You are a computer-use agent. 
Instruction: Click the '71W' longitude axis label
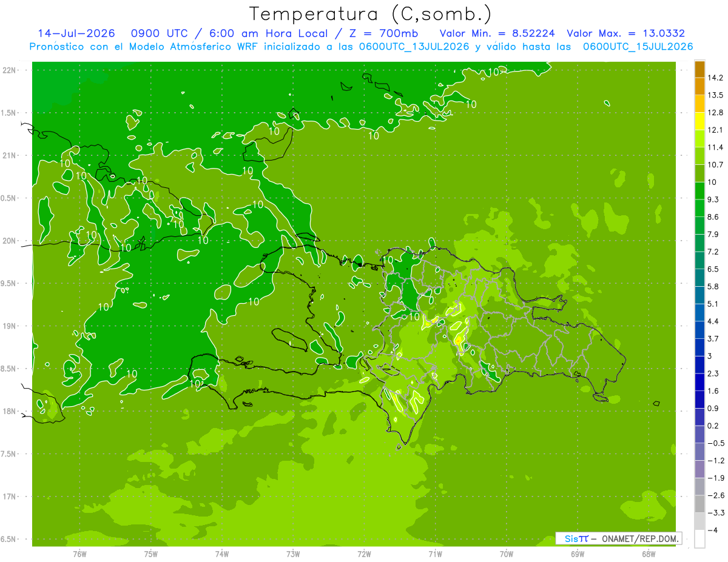point(435,554)
